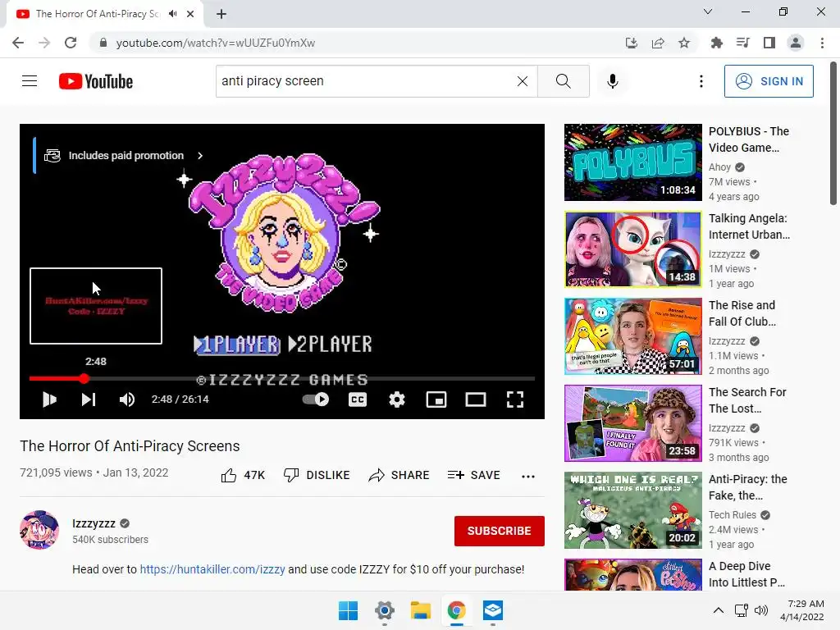Screen dimensions: 840x630
Task: Click the red progress scrubber handle
Action: [x=84, y=378]
